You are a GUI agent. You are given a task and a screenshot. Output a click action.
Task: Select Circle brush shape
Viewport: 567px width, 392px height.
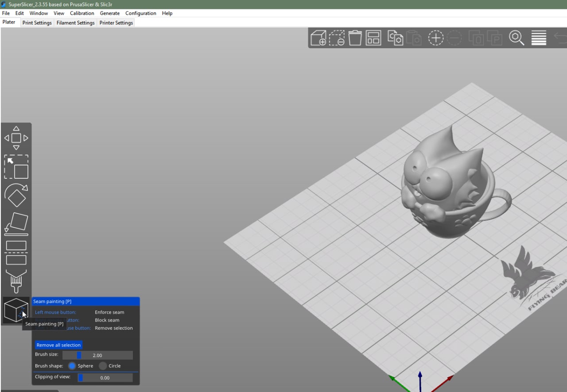pyautogui.click(x=103, y=366)
